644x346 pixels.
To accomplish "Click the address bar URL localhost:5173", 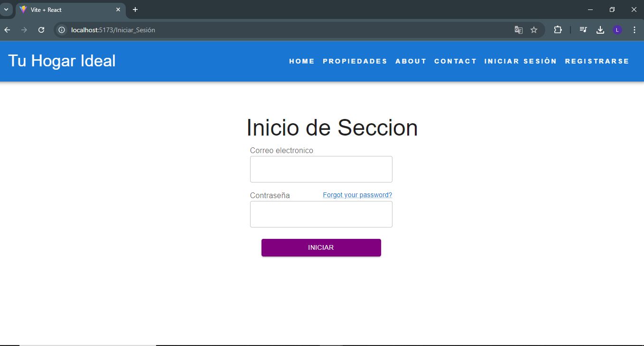I will pos(113,30).
